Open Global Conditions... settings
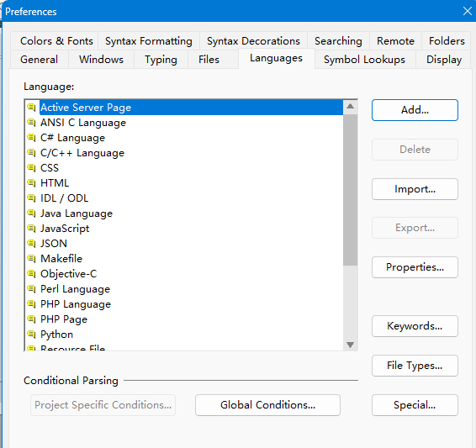Screen dimensions: 476x448 coord(267,405)
